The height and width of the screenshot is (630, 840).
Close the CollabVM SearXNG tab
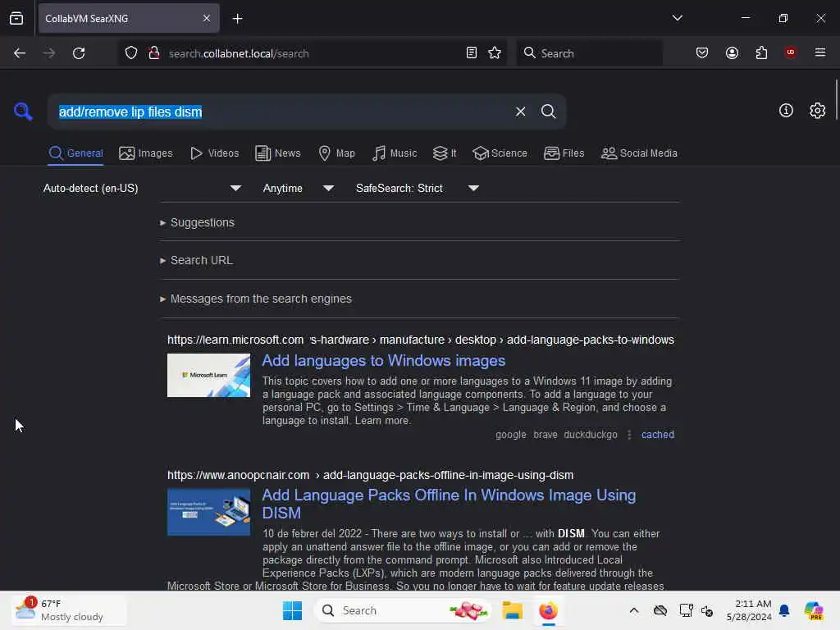coord(206,18)
